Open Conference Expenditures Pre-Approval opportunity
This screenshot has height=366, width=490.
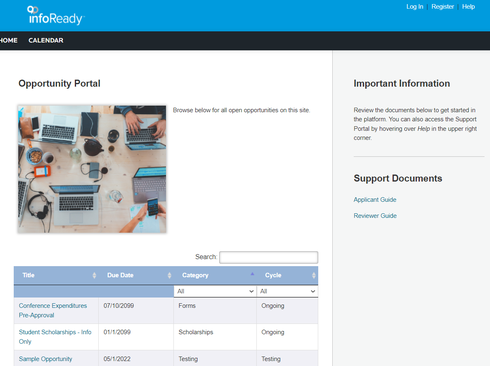[x=53, y=310]
